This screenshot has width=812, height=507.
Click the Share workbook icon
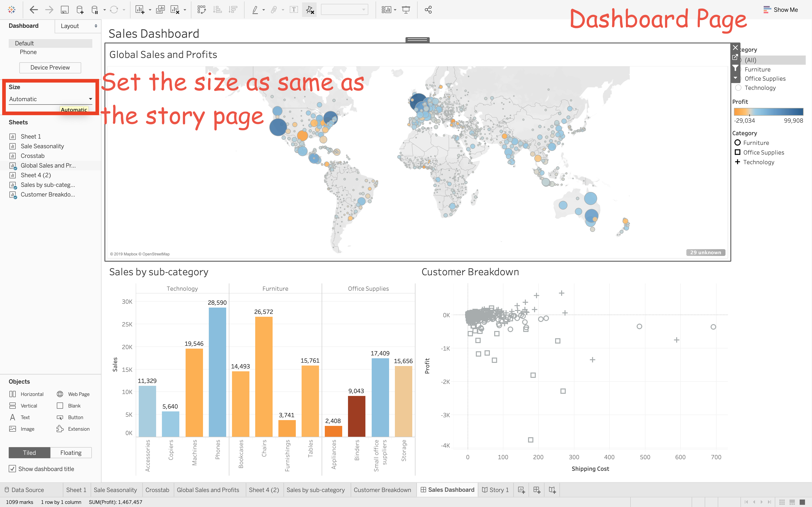(x=428, y=10)
